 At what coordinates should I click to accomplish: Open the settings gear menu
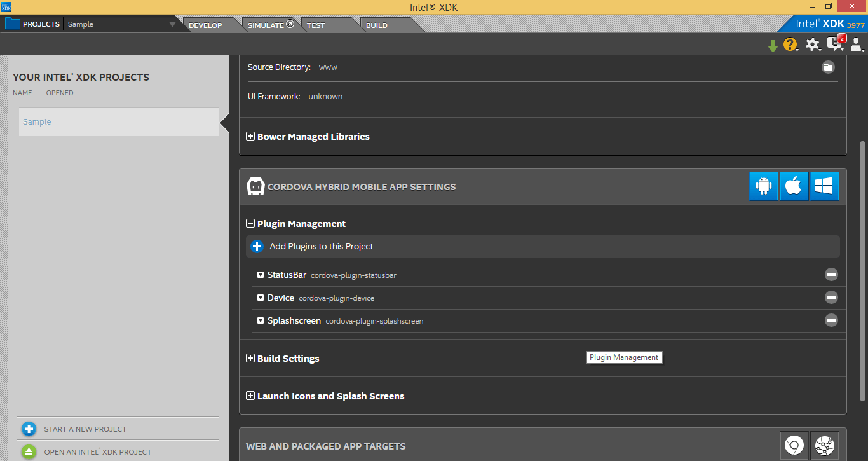point(812,45)
